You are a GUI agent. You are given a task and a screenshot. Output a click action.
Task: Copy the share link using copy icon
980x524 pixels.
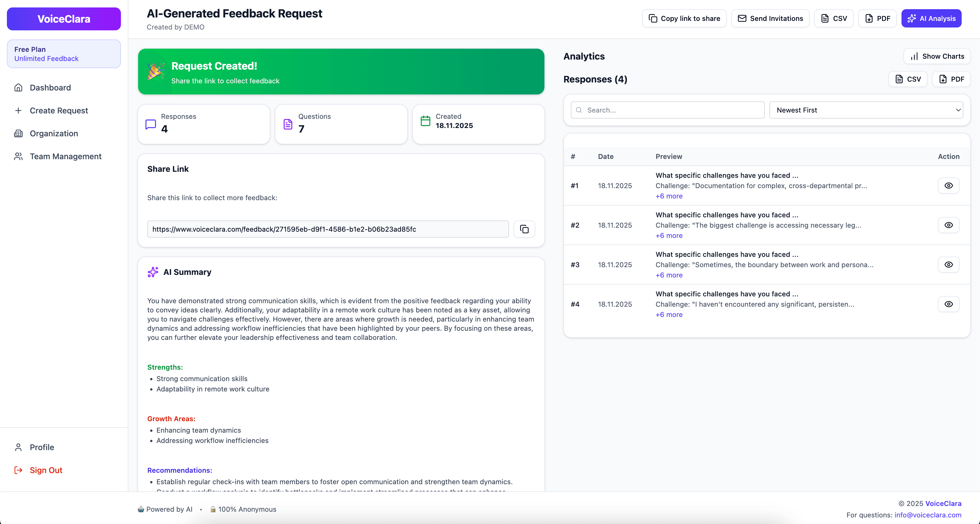(x=524, y=229)
